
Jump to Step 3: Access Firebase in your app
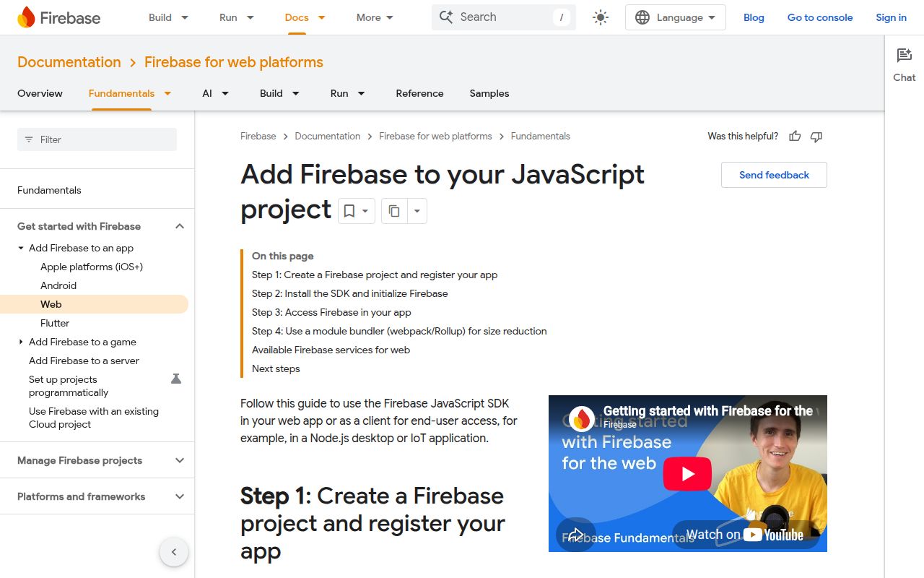coord(331,312)
